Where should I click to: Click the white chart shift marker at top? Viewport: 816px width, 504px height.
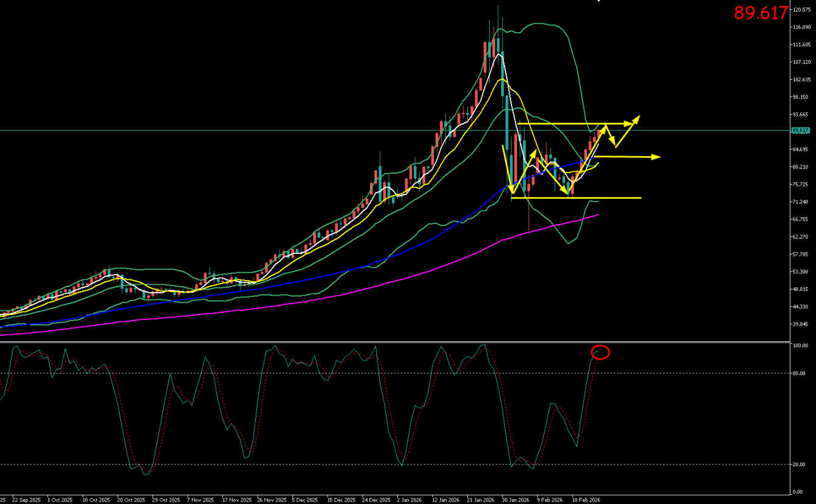pos(598,1)
